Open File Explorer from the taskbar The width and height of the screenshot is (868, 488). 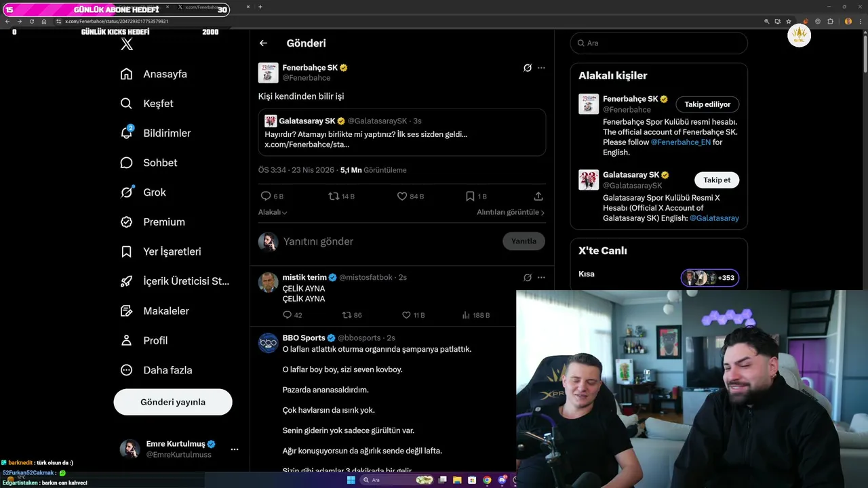[457, 480]
